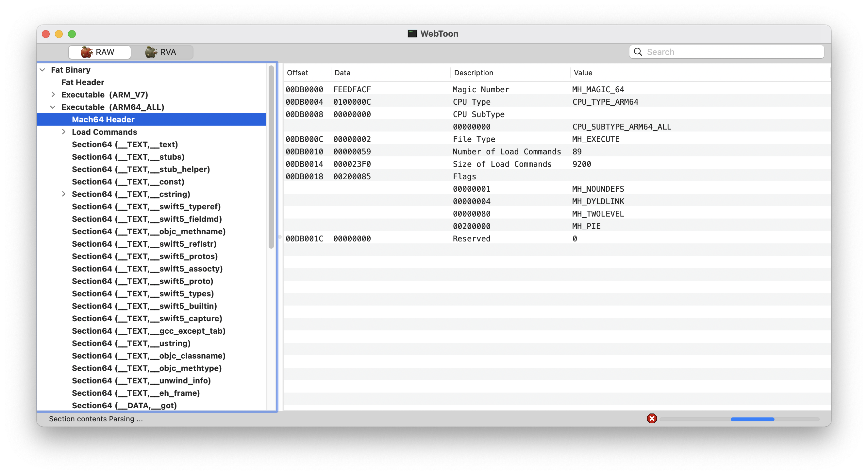Click the CPU SubType row at 00DB0008
868x475 pixels.
(557, 114)
